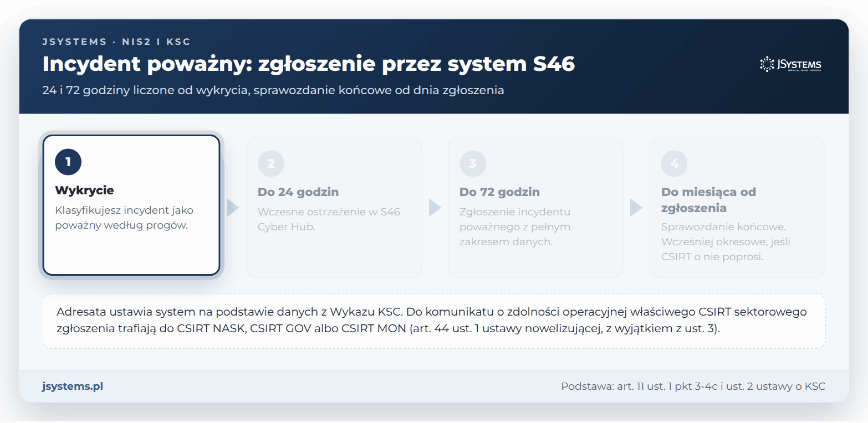This screenshot has height=423, width=868.
Task: Select the step 3 number circle
Action: pos(473,164)
